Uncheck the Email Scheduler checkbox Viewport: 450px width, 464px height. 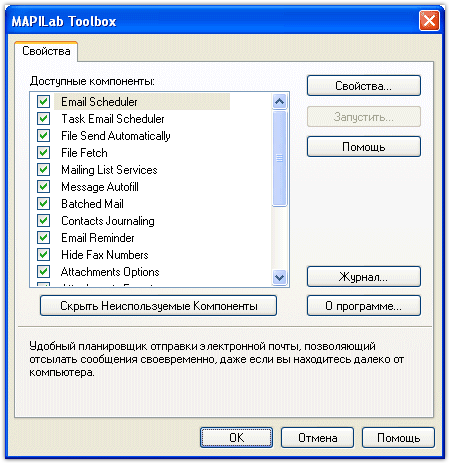[43, 101]
